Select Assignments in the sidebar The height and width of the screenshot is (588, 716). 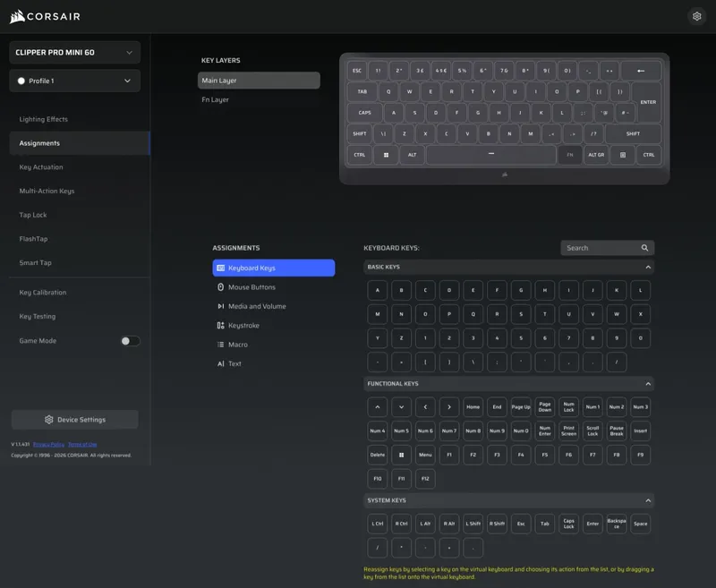pyautogui.click(x=80, y=143)
